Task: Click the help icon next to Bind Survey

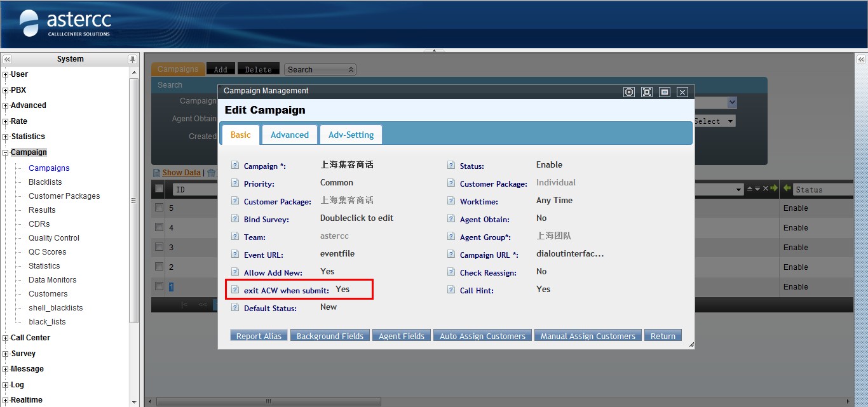Action: 235,219
